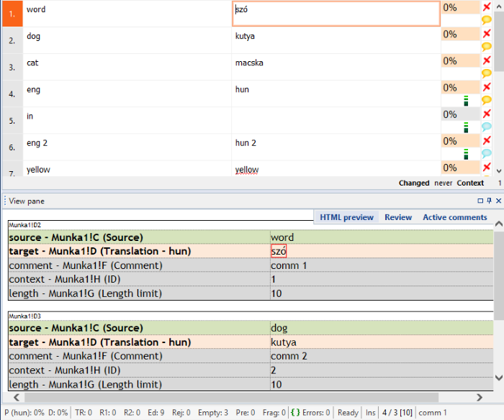Select row number 3 in the grid
This screenshot has height=420, width=504.
[12, 68]
